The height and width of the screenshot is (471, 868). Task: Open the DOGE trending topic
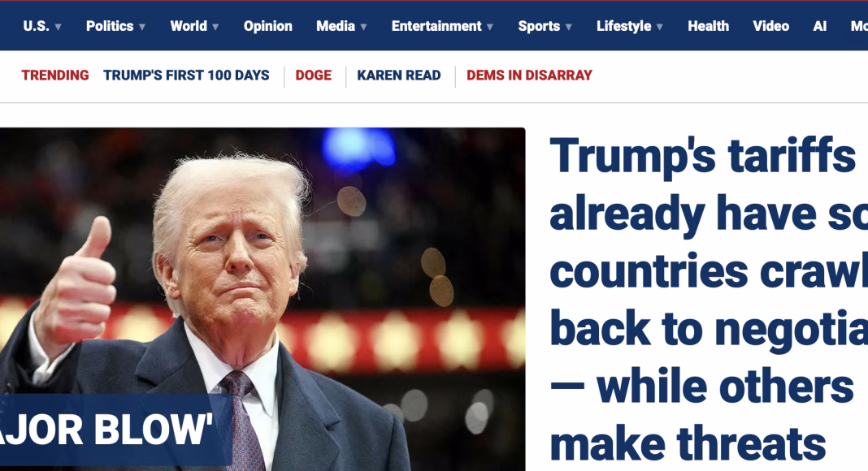[x=314, y=76]
